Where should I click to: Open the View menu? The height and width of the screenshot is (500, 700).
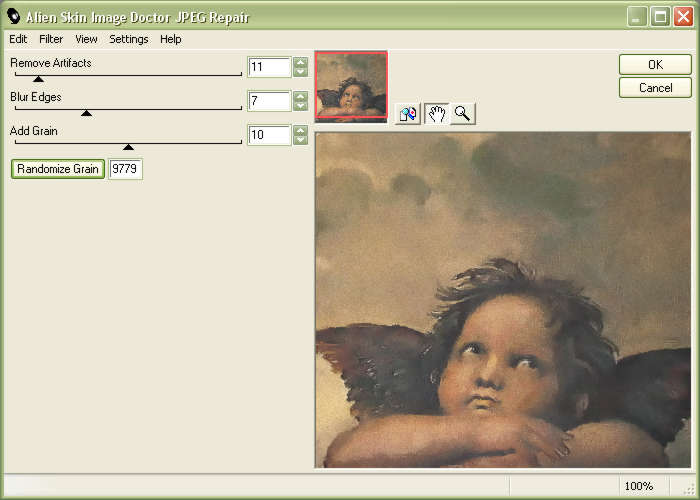[x=86, y=39]
